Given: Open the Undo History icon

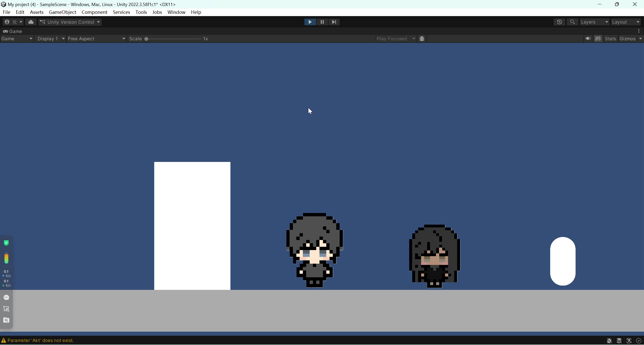Looking at the screenshot, I should click(559, 22).
